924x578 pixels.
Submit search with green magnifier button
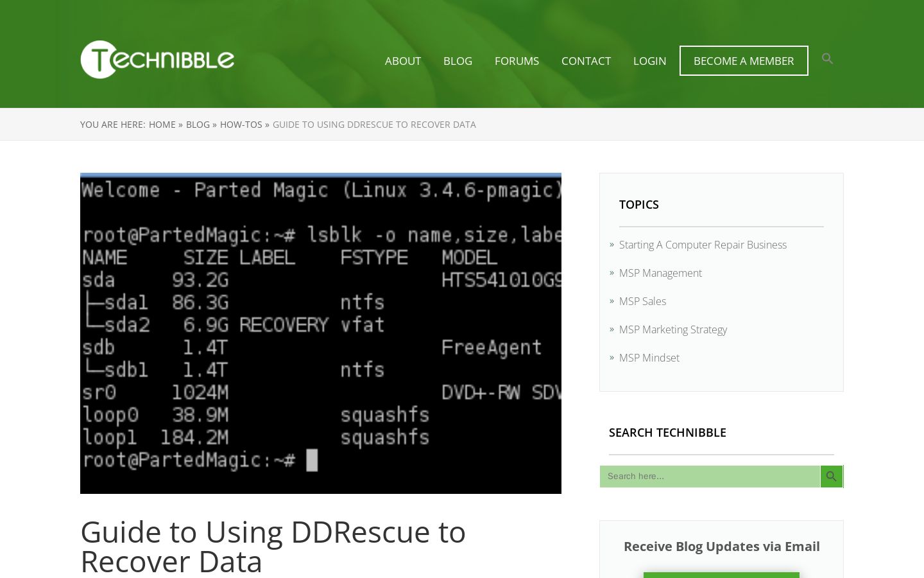pos(831,477)
